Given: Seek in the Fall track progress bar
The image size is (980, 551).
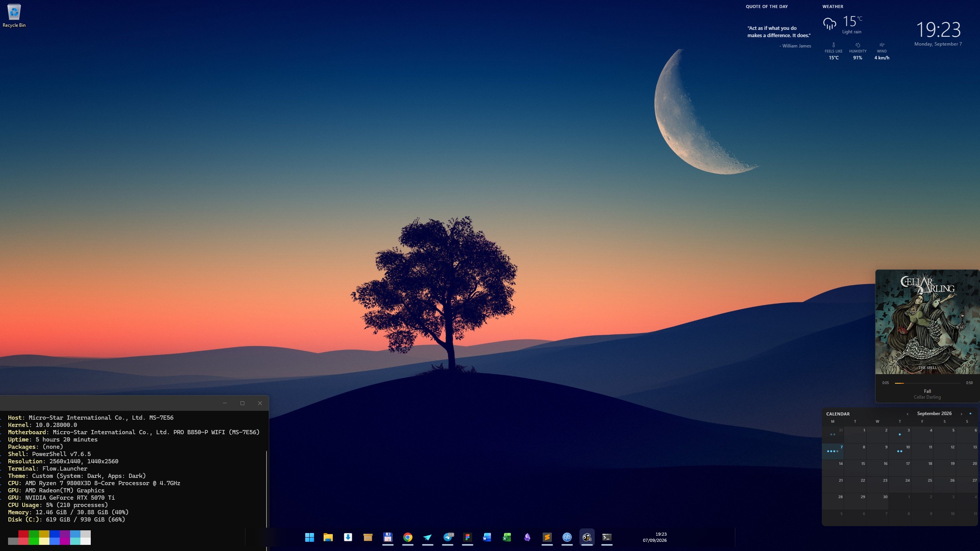Looking at the screenshot, I should coord(927,383).
